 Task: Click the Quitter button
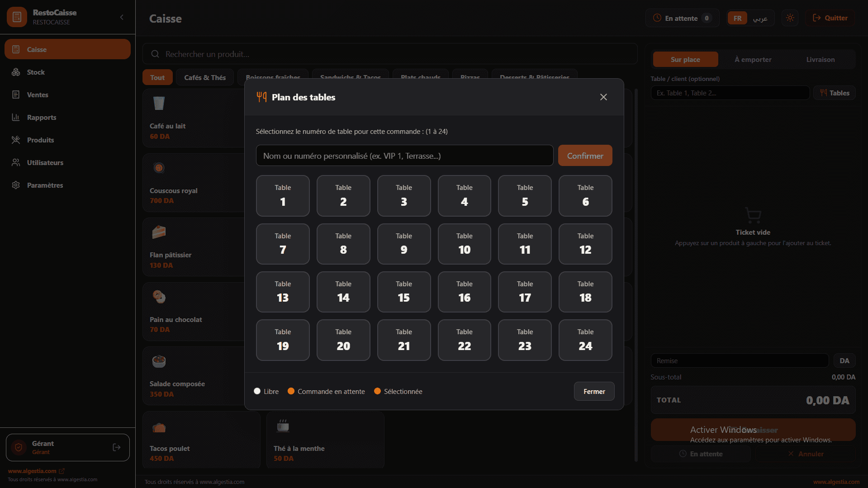tap(830, 18)
